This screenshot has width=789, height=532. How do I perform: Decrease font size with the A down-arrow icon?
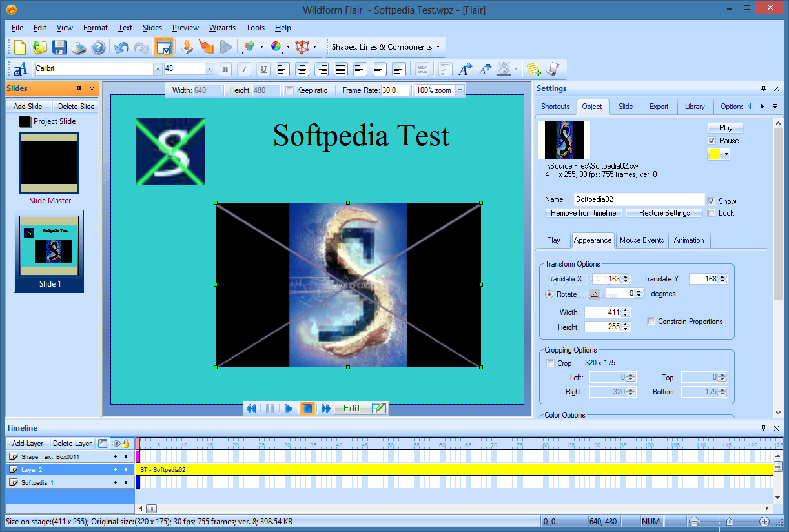tap(485, 69)
